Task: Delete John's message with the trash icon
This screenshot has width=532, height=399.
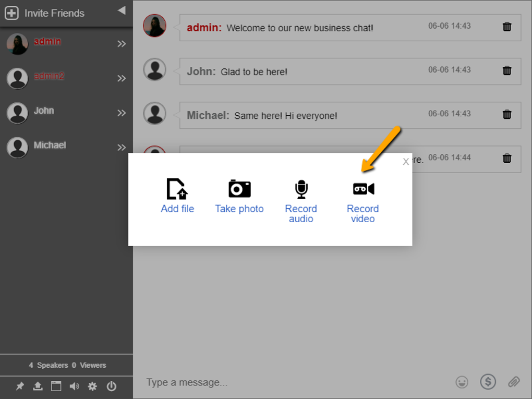Action: (x=506, y=70)
